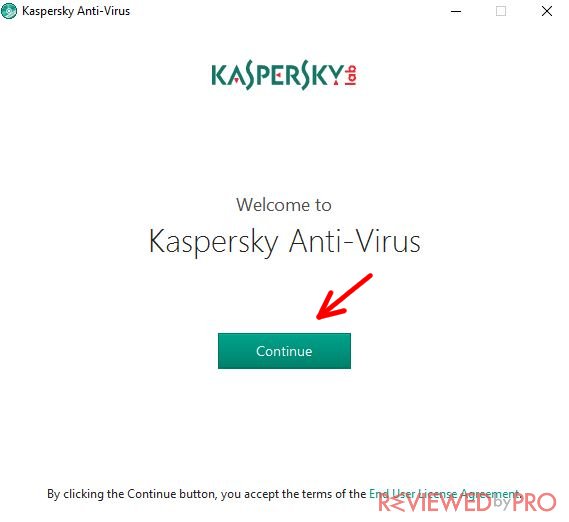
Task: Close the Kaspersky Anti-Virus installer window
Action: tap(547, 11)
